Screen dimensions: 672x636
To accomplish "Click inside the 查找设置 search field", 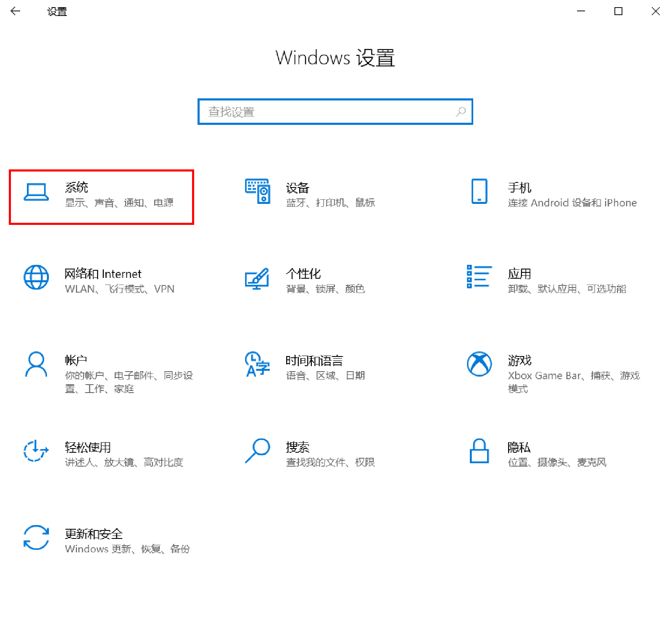I will coord(328,112).
